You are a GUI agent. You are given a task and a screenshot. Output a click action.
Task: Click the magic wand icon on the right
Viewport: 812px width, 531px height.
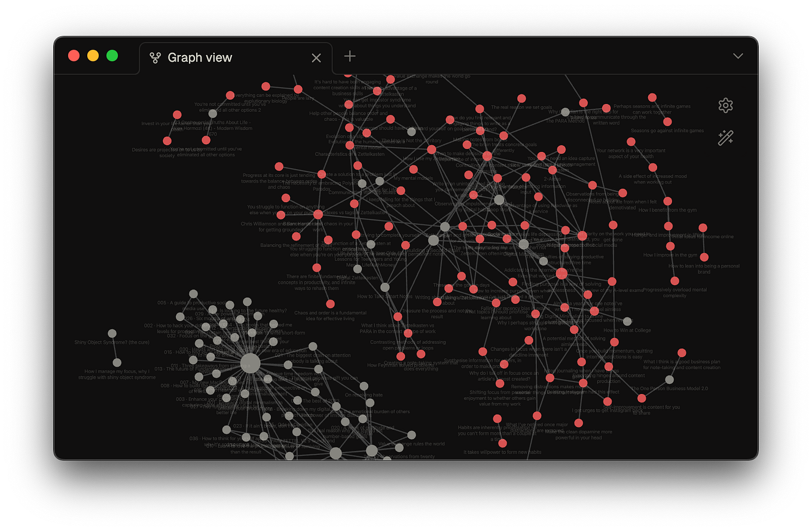[x=725, y=138]
